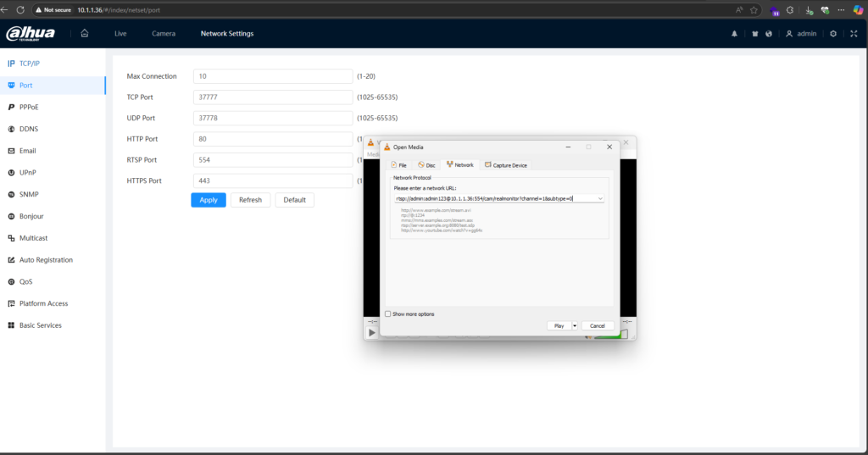This screenshot has width=868, height=455.
Task: Click the Dahua logo
Action: click(31, 34)
